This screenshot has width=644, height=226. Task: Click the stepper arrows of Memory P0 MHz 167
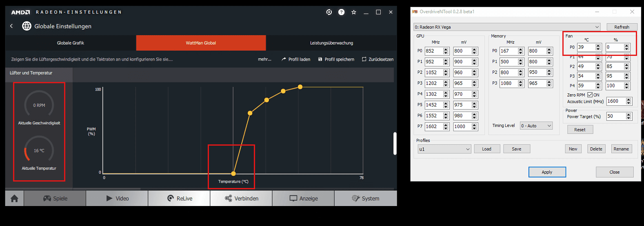tap(521, 51)
